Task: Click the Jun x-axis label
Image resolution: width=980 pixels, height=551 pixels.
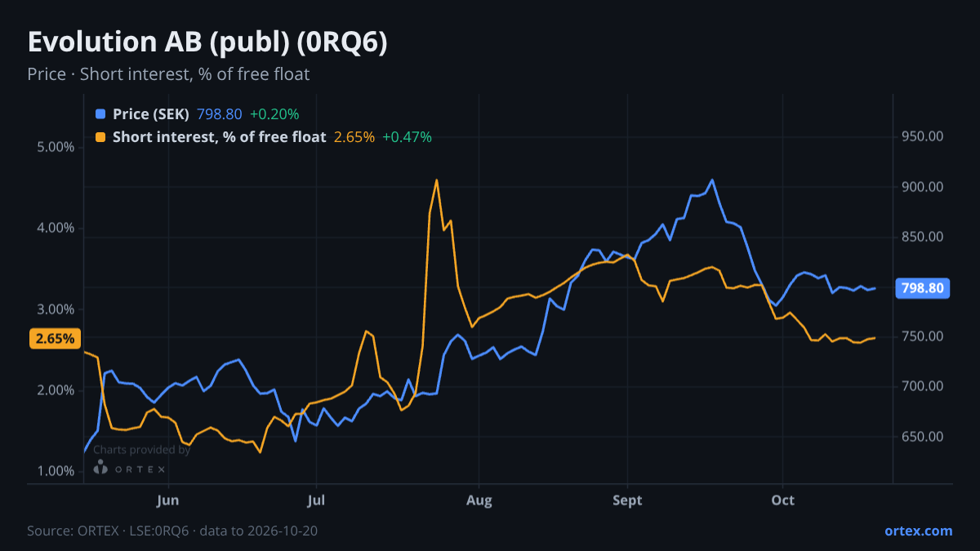Action: pos(168,500)
